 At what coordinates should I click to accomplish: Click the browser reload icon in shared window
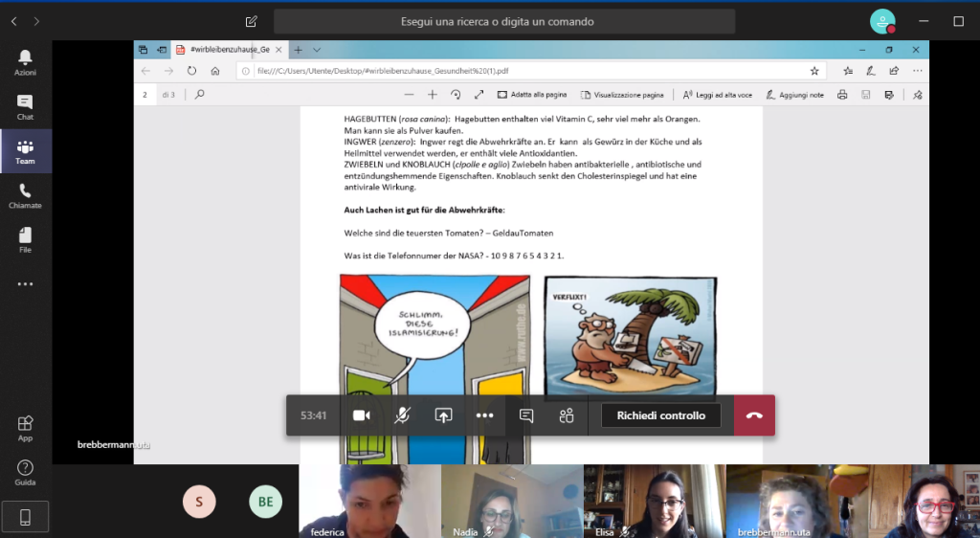tap(191, 71)
